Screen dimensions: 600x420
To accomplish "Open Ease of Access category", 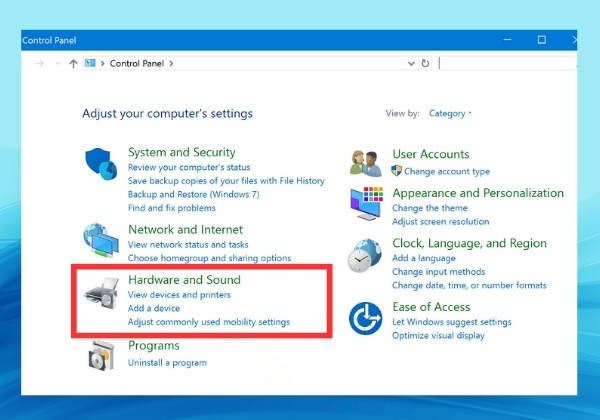I will [431, 307].
